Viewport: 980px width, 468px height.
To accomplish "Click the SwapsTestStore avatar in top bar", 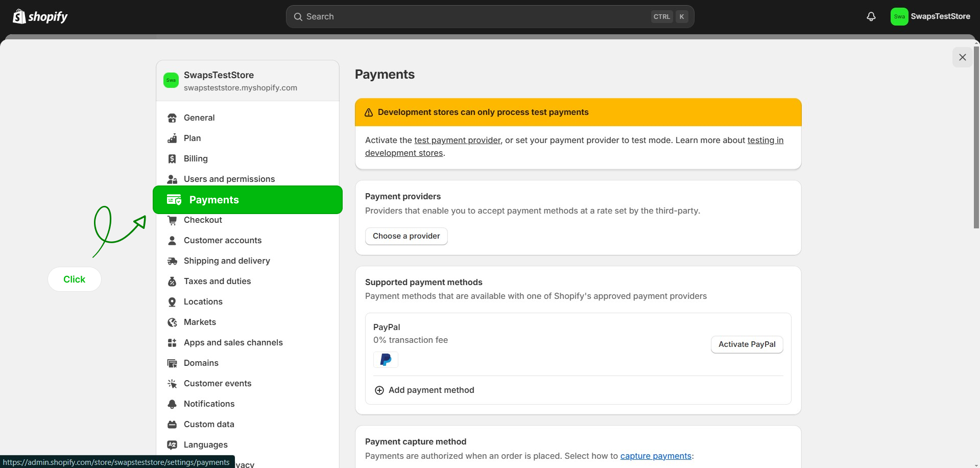I will point(899,16).
